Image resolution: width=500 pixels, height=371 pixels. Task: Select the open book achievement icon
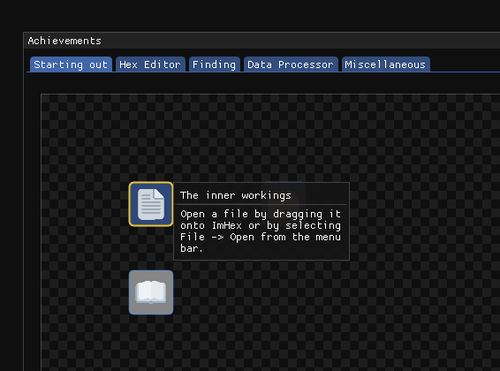[x=151, y=292]
